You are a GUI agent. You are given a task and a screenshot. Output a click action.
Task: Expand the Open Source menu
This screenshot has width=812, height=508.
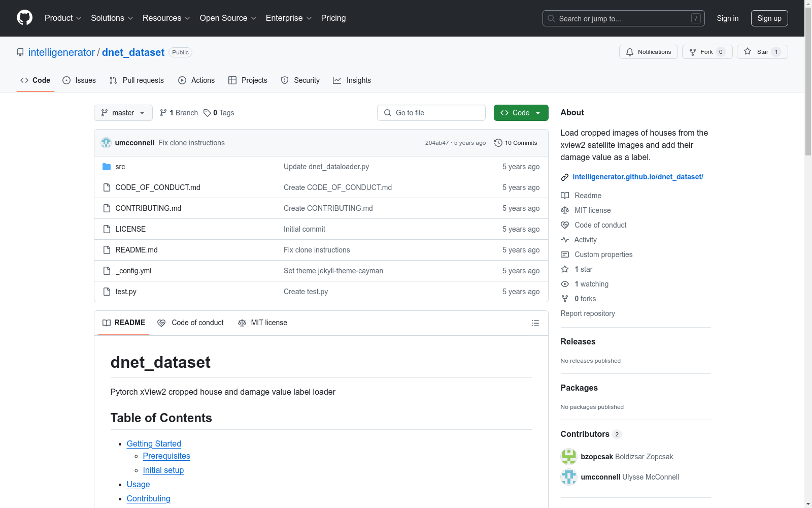[228, 18]
